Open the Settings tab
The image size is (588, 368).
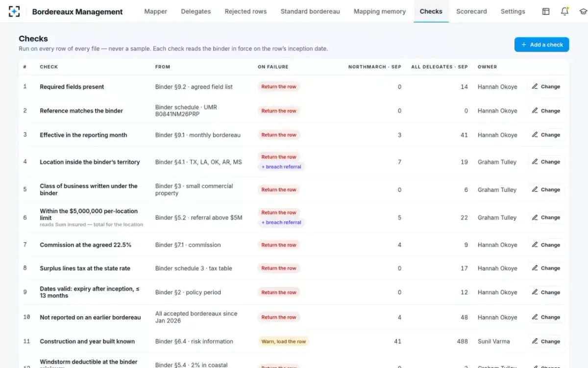pos(513,11)
